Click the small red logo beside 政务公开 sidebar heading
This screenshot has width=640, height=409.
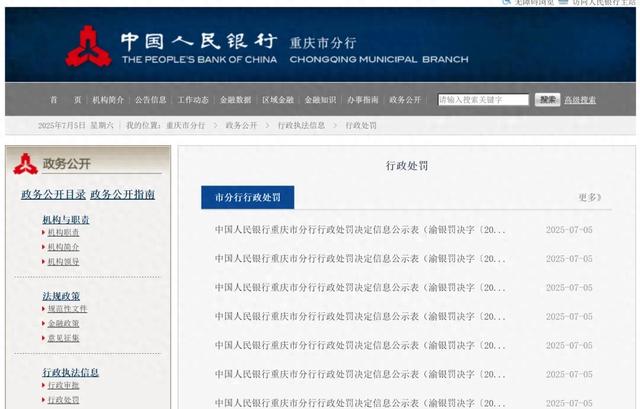point(25,164)
